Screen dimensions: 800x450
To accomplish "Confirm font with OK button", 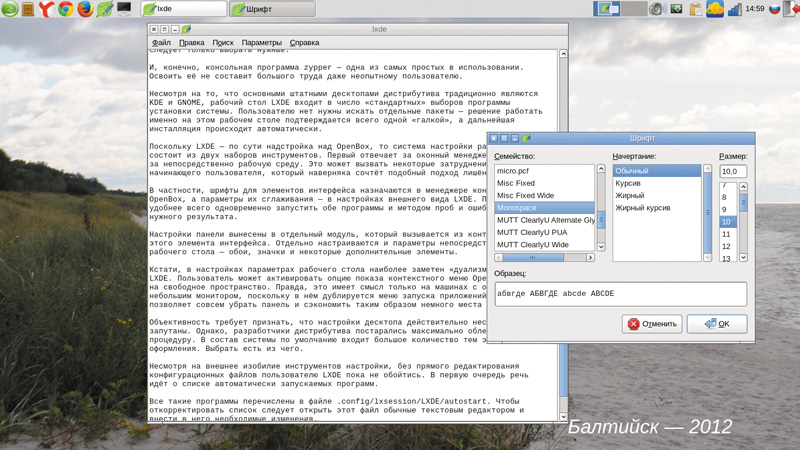I will 717,324.
